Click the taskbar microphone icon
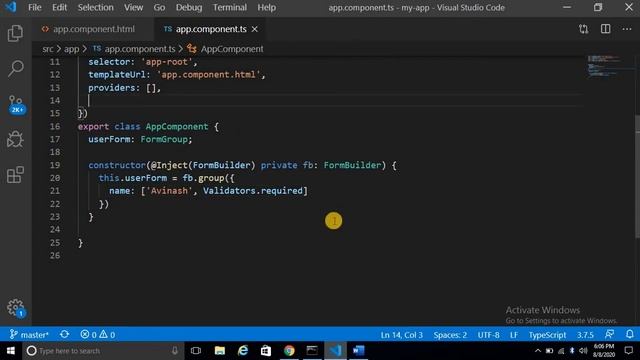The image size is (640, 360). [x=175, y=351]
